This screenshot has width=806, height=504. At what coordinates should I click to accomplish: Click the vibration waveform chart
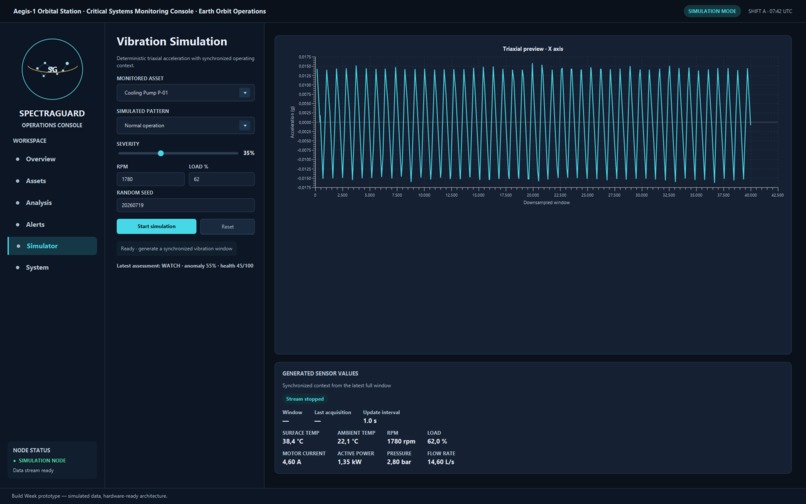[534, 122]
